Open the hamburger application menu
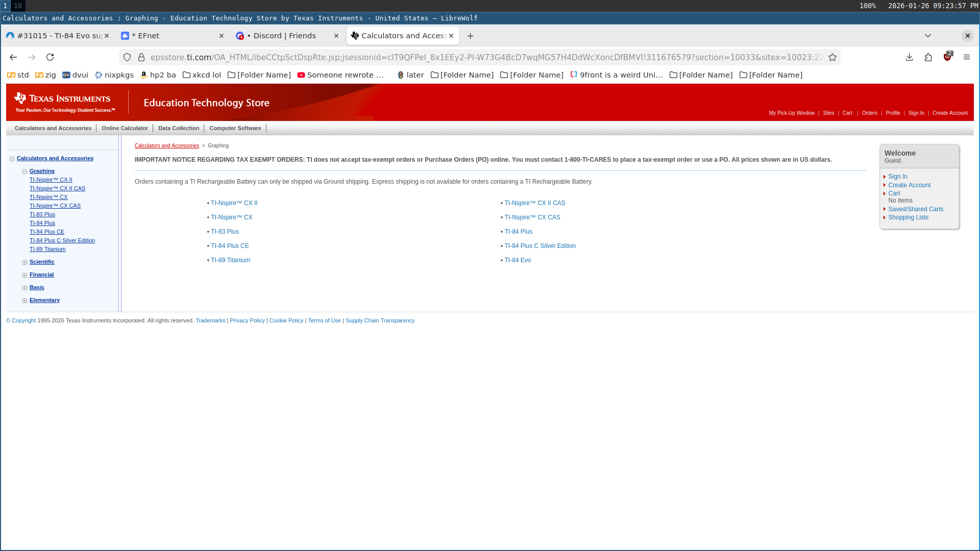 click(966, 57)
